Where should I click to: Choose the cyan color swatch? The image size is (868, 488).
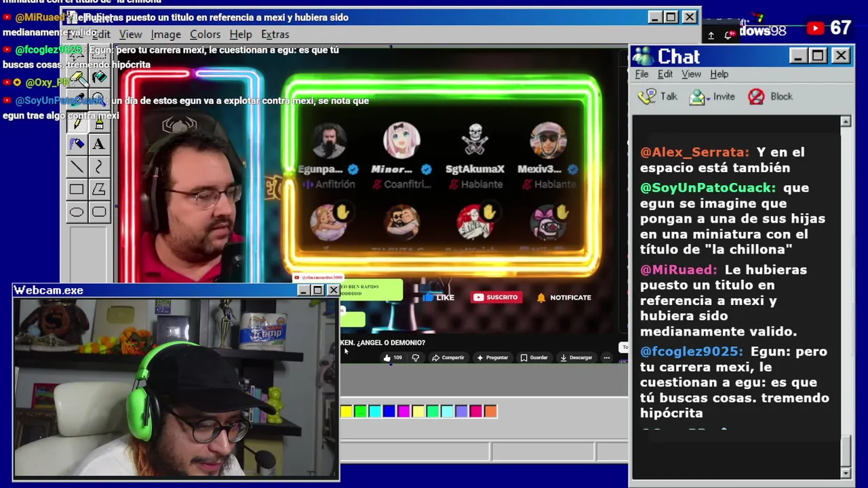375,411
